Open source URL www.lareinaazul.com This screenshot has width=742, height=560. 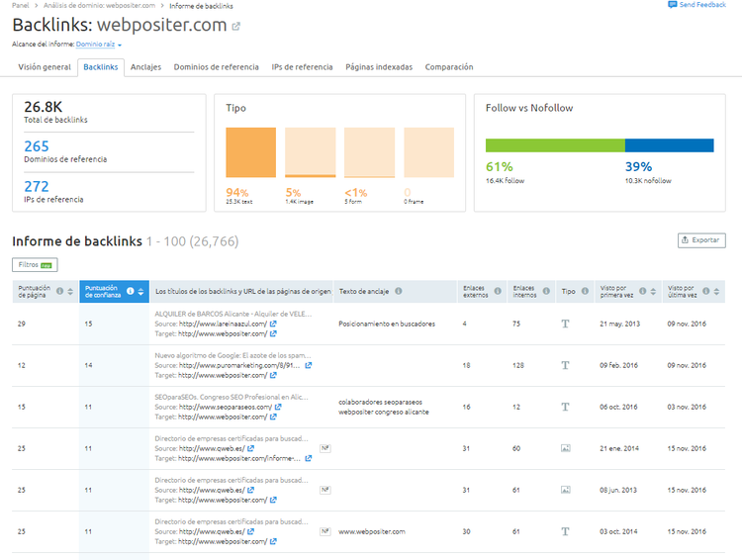click(x=223, y=324)
